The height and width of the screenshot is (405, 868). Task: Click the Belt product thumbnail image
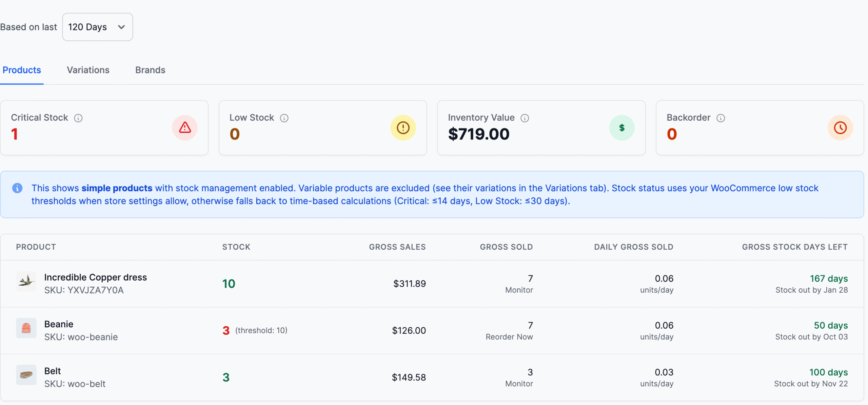(26, 375)
